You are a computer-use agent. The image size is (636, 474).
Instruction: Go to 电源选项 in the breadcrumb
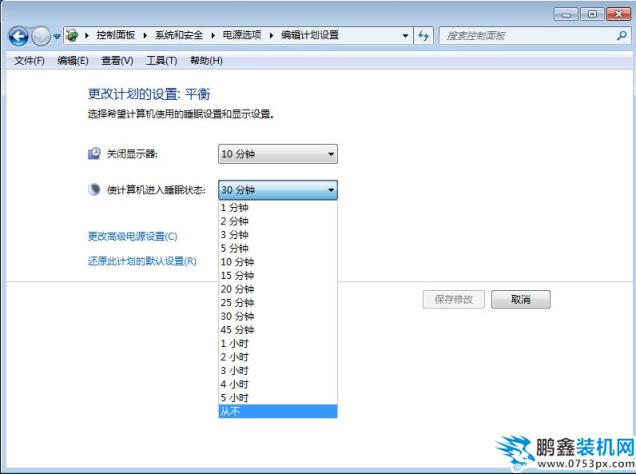[x=242, y=35]
